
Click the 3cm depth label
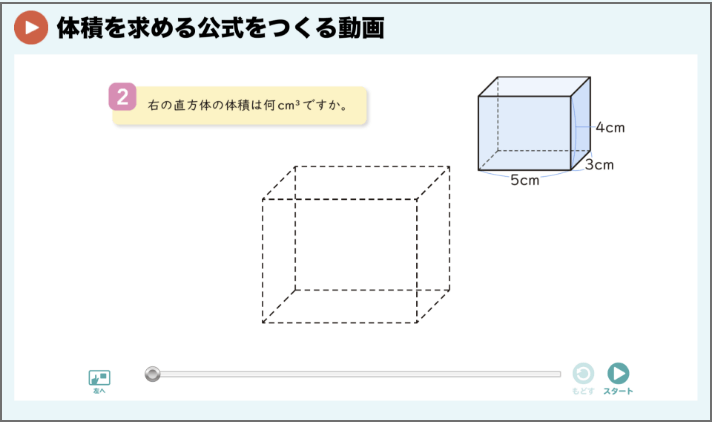coord(599,164)
